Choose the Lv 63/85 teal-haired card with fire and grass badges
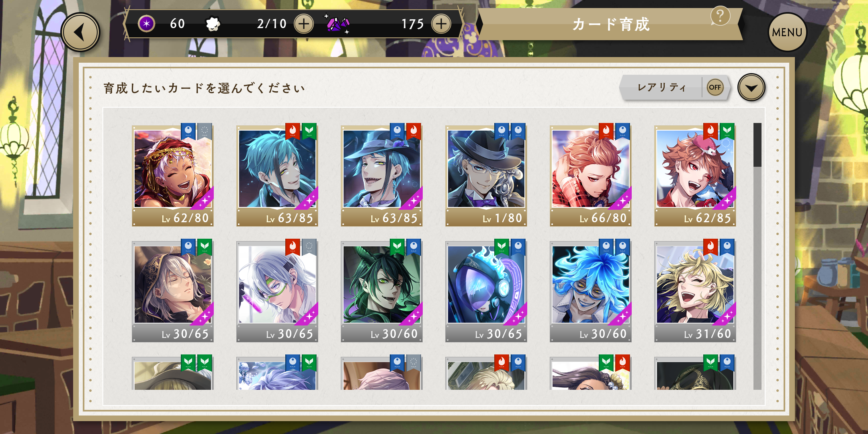 tap(277, 175)
